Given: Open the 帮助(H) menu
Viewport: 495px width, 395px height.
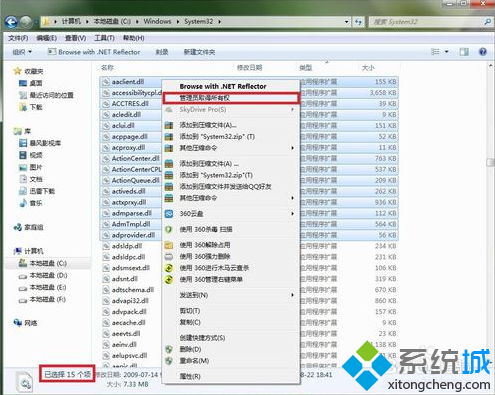Looking at the screenshot, I should [134, 38].
